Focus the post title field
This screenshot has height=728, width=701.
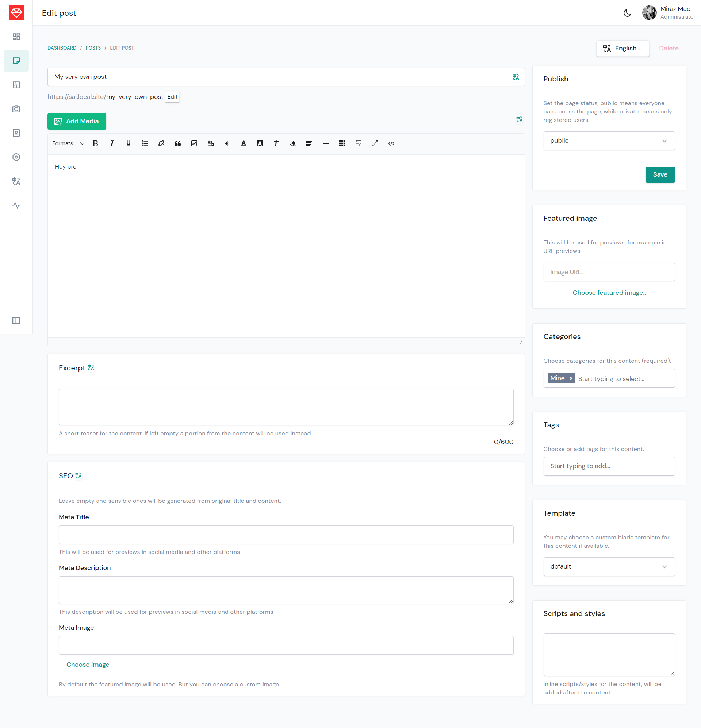pyautogui.click(x=286, y=77)
